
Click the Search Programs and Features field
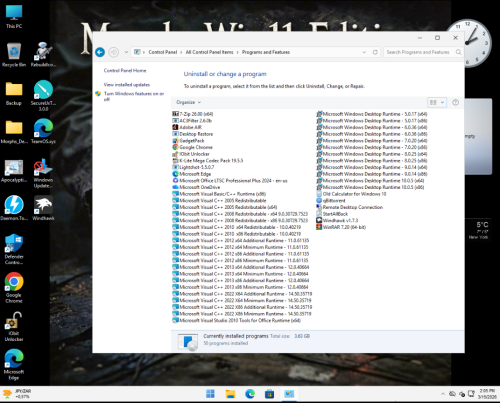pos(418,52)
